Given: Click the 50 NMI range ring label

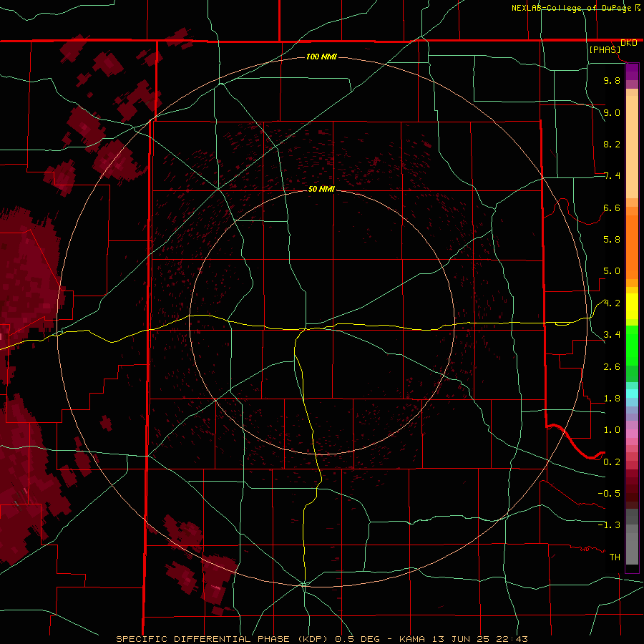Looking at the screenshot, I should 321,189.
